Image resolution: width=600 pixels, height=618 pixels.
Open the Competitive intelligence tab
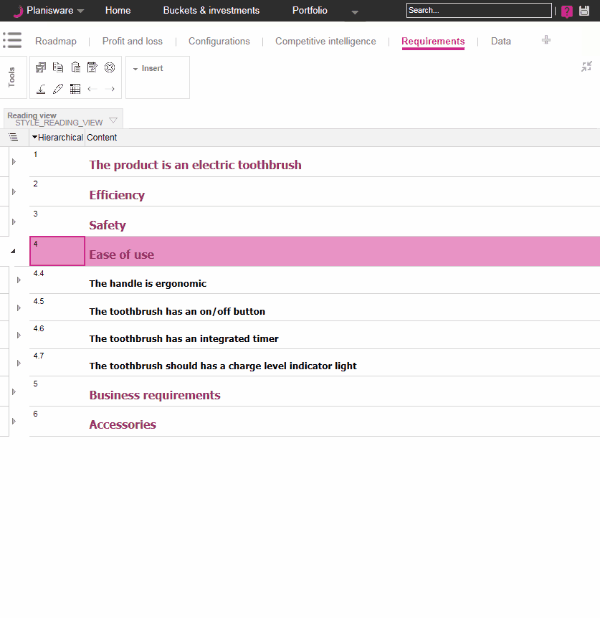[x=326, y=41]
